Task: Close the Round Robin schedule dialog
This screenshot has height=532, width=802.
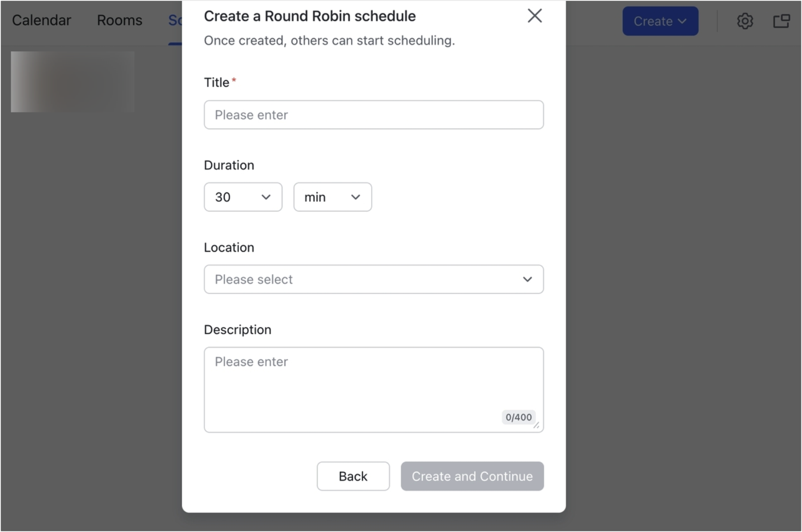Action: tap(534, 16)
